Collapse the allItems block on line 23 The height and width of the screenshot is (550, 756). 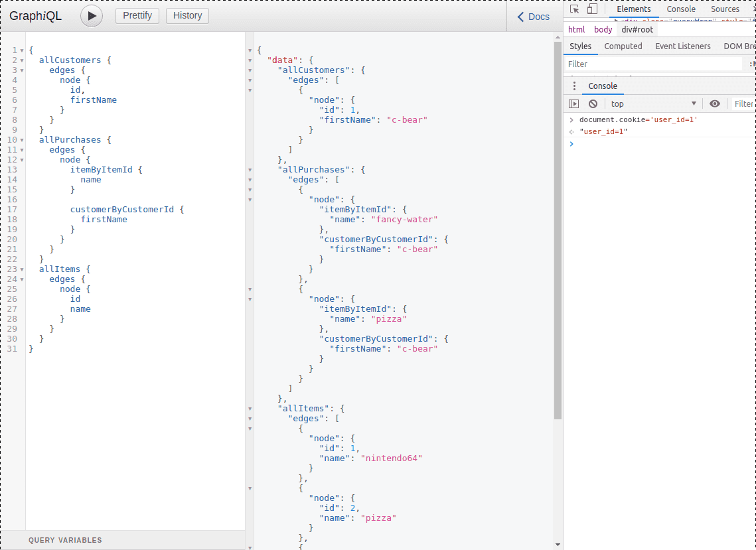click(x=21, y=269)
